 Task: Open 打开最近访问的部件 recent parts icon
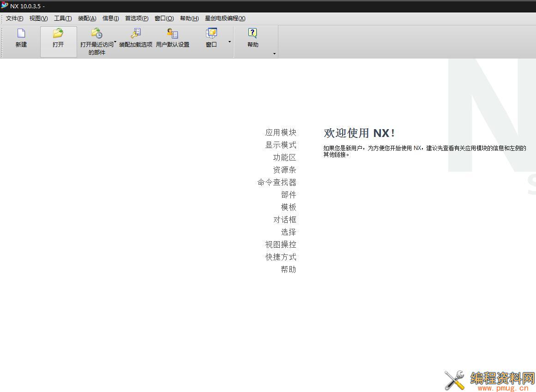pos(97,33)
